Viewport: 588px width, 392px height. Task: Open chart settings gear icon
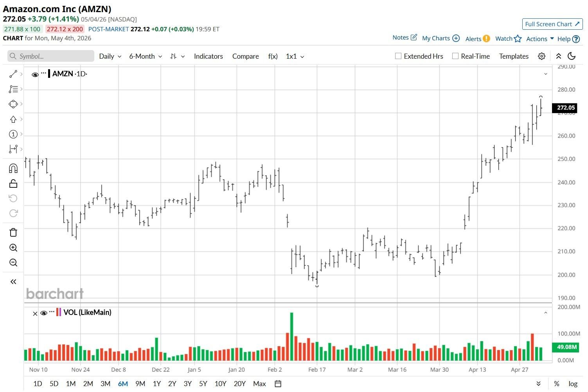pyautogui.click(x=541, y=56)
